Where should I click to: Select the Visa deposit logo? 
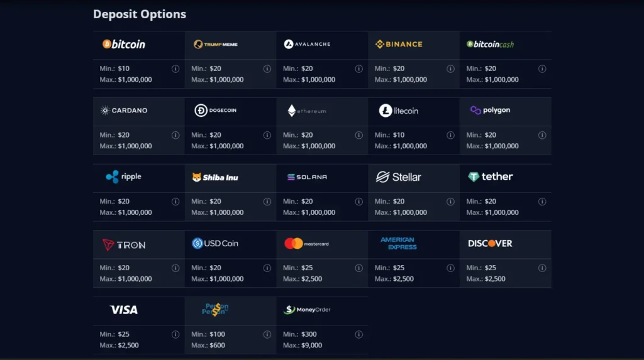click(x=124, y=310)
